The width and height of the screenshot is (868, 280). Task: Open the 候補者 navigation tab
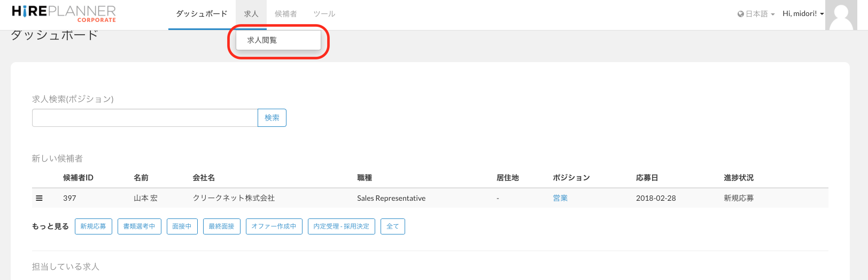[x=285, y=14]
